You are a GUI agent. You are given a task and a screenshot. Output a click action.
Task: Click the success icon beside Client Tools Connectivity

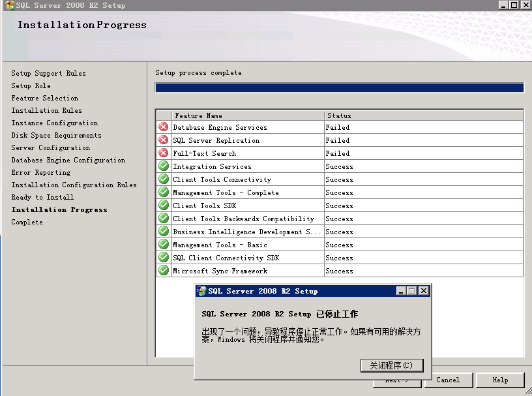tap(164, 179)
